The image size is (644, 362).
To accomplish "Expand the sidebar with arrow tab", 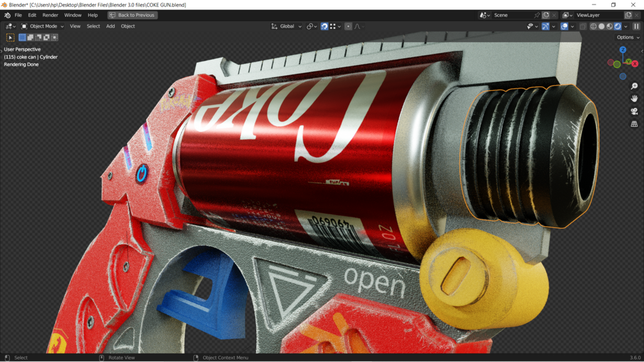I will pos(642,51).
